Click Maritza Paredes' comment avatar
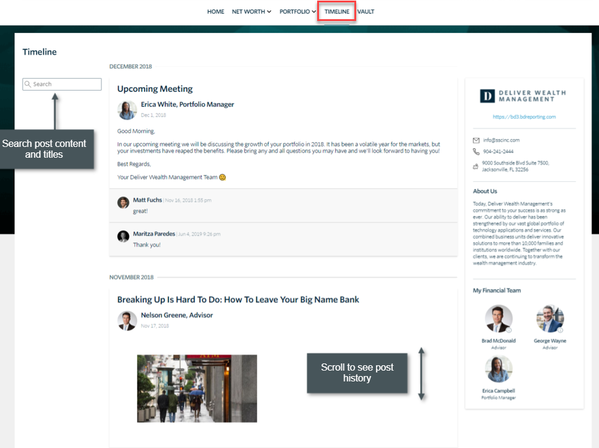599x448 pixels. [123, 236]
